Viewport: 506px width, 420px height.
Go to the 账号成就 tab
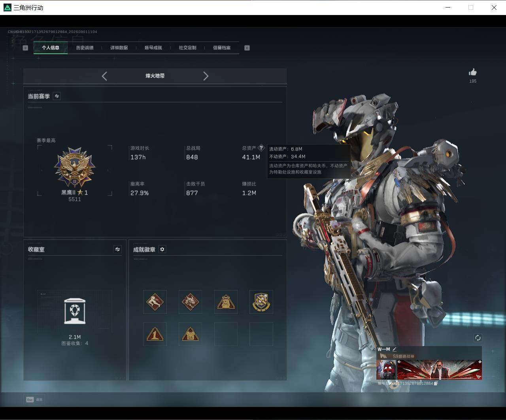pos(153,48)
